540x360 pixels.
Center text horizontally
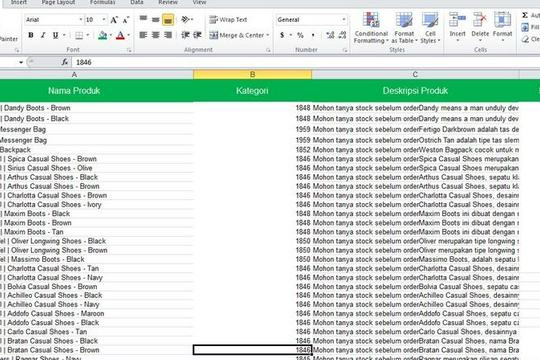point(156,35)
